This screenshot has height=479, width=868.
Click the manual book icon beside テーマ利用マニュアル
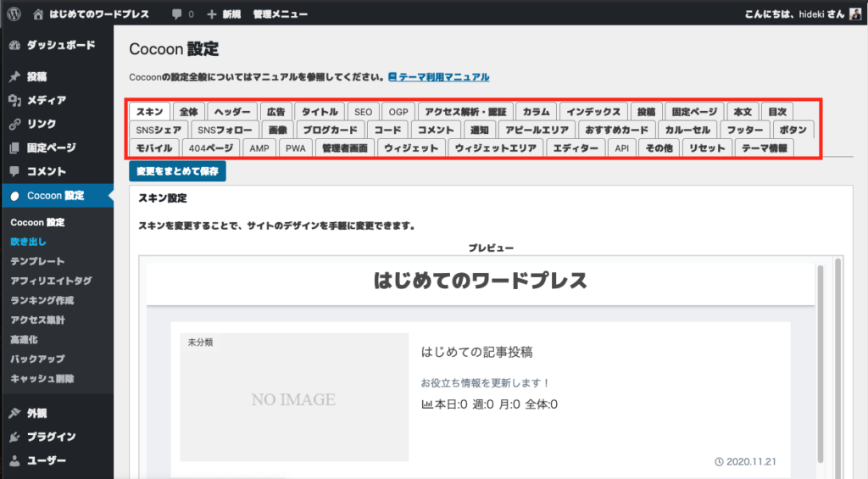click(392, 77)
